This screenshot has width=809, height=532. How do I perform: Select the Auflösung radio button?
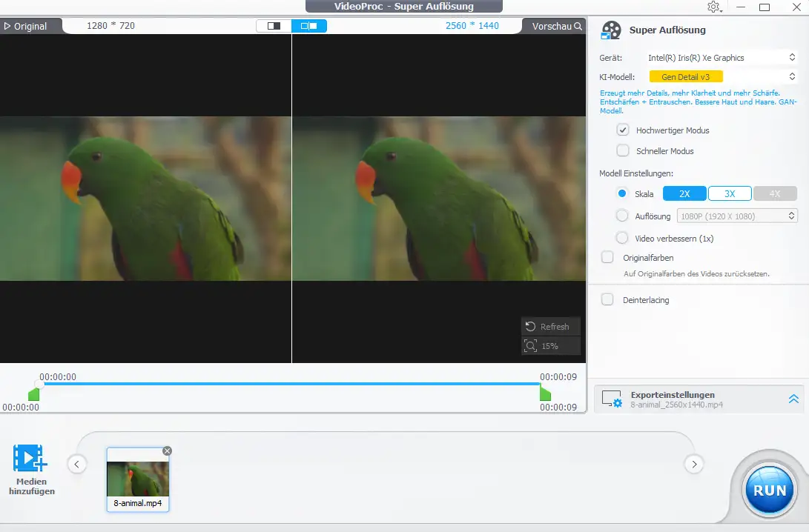[x=622, y=216]
